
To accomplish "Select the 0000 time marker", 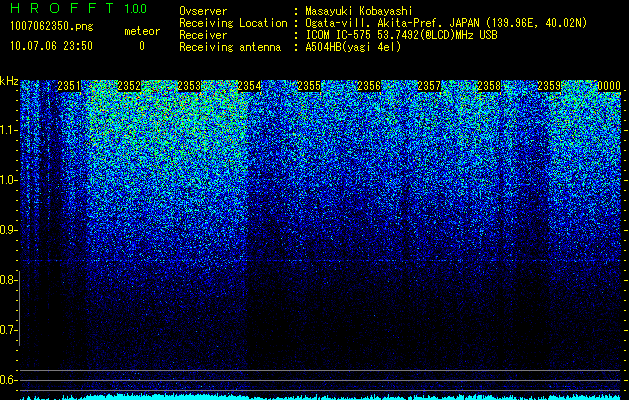I will (x=609, y=86).
